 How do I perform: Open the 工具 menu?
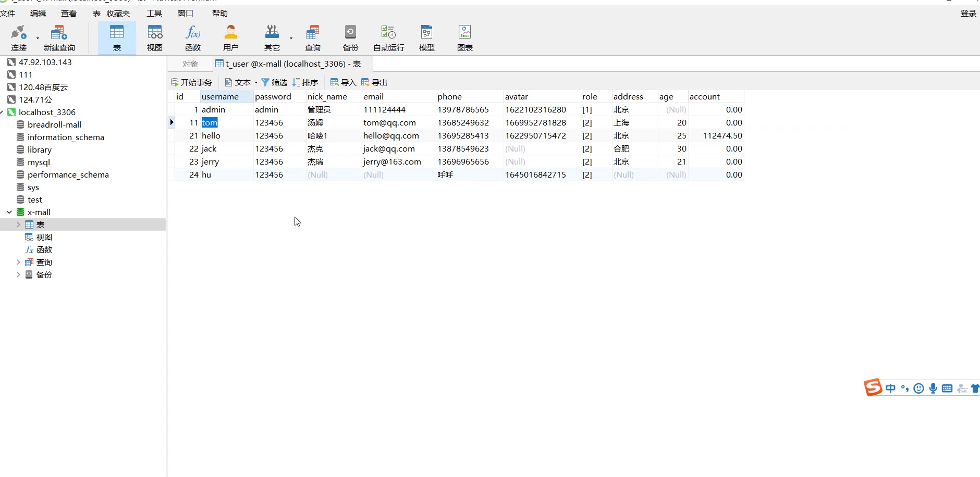pyautogui.click(x=154, y=13)
